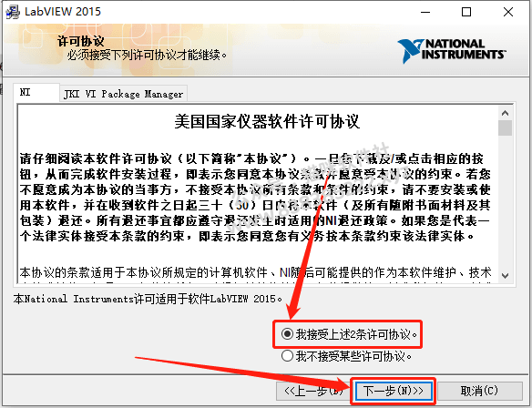532x408 pixels.
Task: Cancel the installation with 取消(C)
Action: [x=479, y=391]
